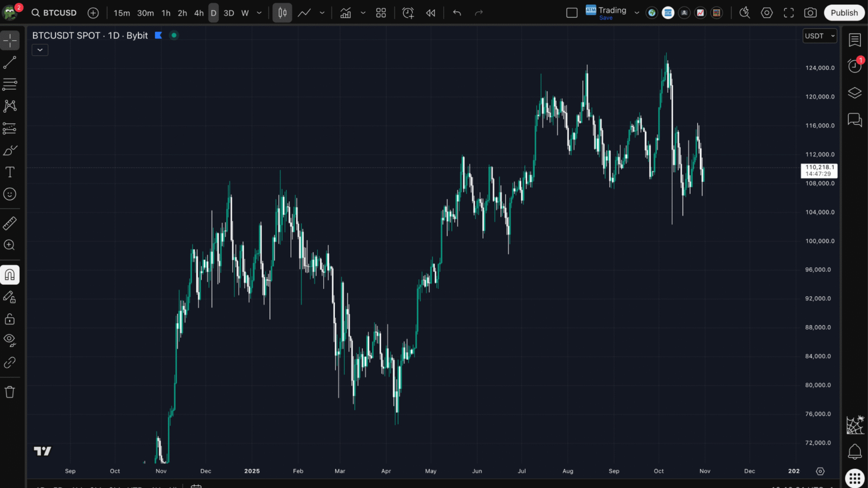This screenshot has height=488, width=868.
Task: Select the Text annotation tool
Action: (x=10, y=172)
